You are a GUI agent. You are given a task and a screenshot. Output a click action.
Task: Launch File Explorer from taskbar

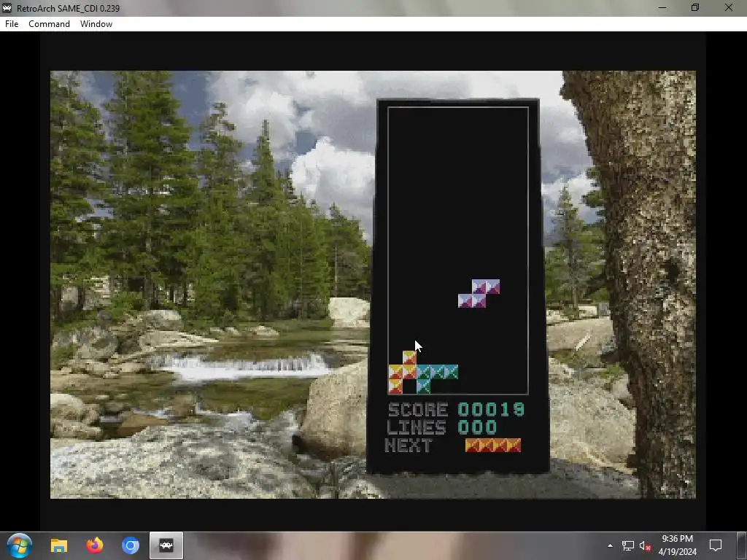59,545
